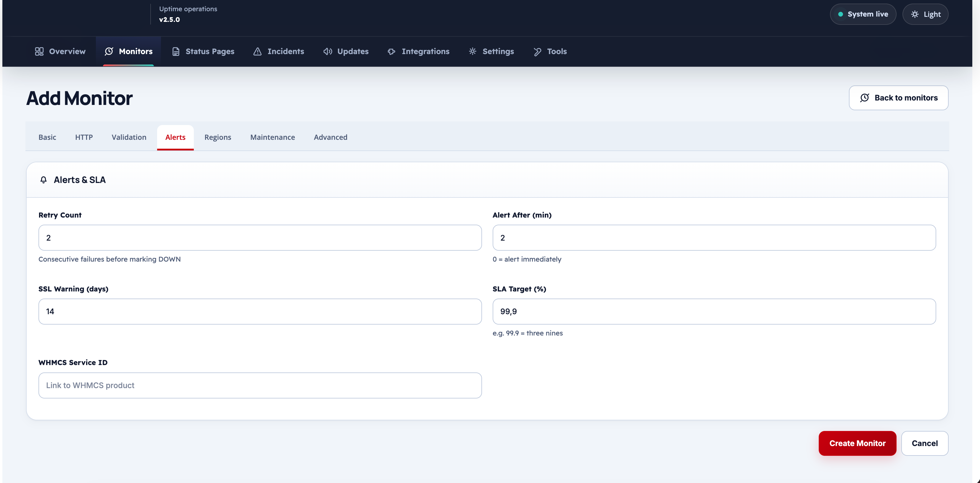Image resolution: width=980 pixels, height=483 pixels.
Task: Click the '0 = alert immediately' hint
Action: click(527, 259)
